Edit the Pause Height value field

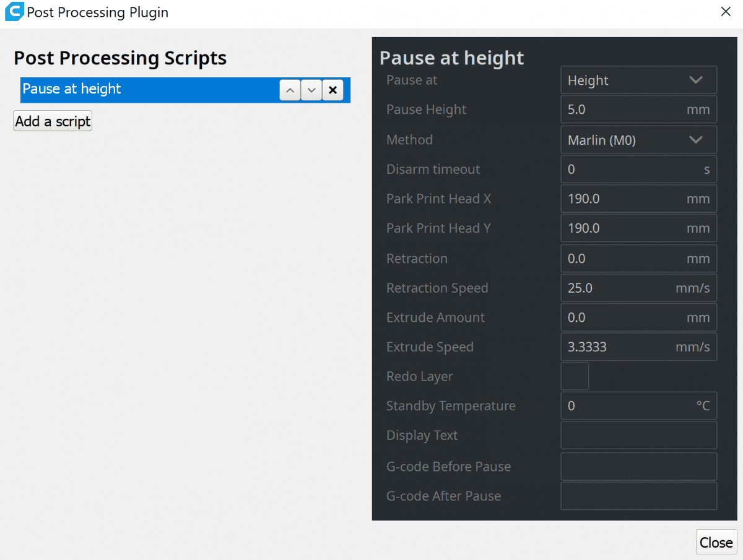pyautogui.click(x=622, y=110)
